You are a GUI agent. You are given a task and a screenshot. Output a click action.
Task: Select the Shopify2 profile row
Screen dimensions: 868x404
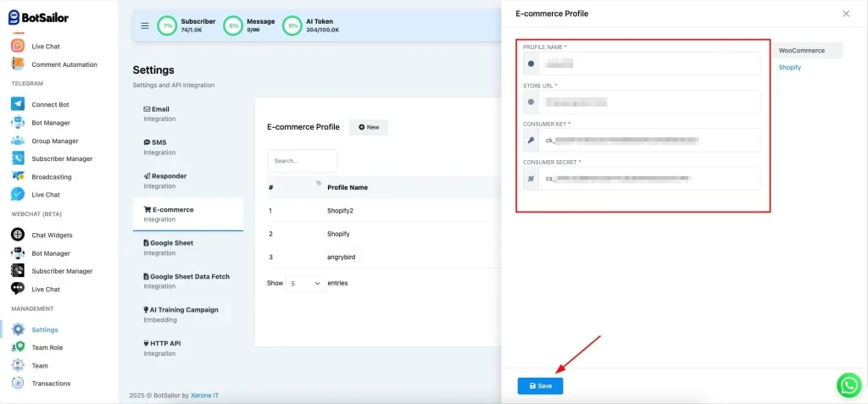(385, 210)
